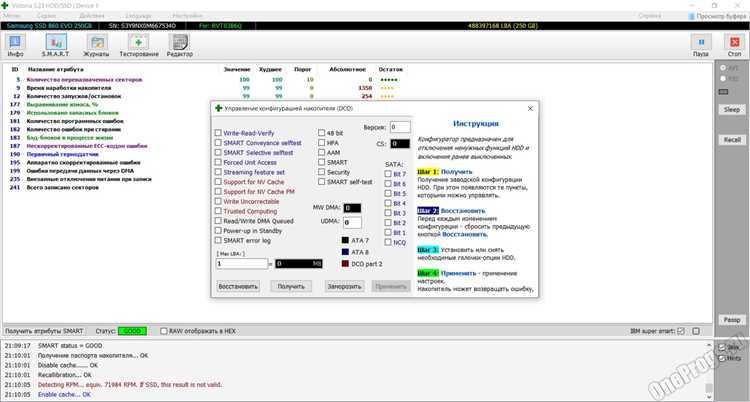Screen dimensions: 750x402
Task: Toggle RAW отображать в HEX
Action: tap(164, 331)
